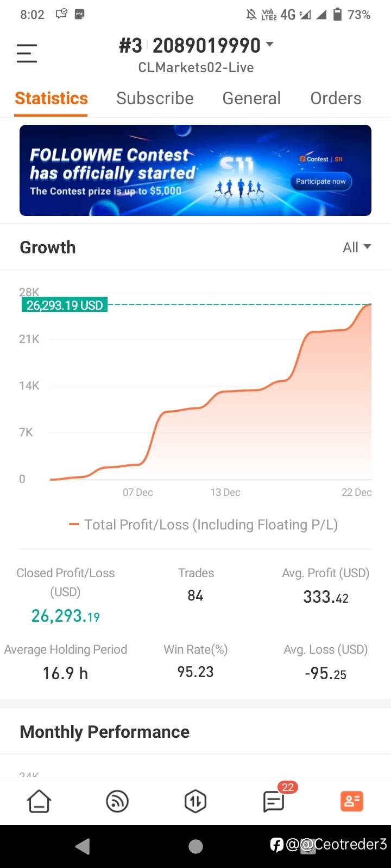
Task: Open messages icon with 22 badge
Action: click(x=274, y=801)
